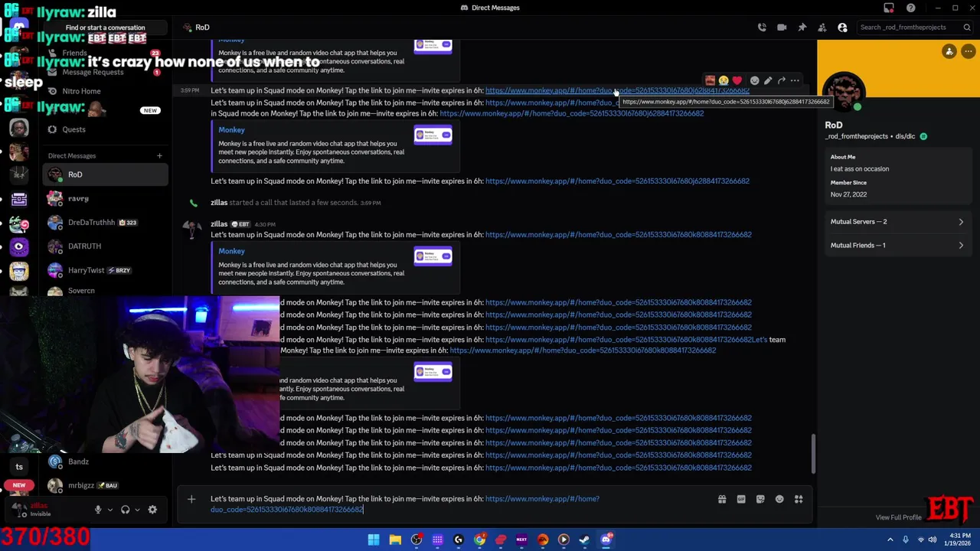Open the DreDaTruthhh conversation
This screenshot has height=551, width=980.
pyautogui.click(x=105, y=222)
